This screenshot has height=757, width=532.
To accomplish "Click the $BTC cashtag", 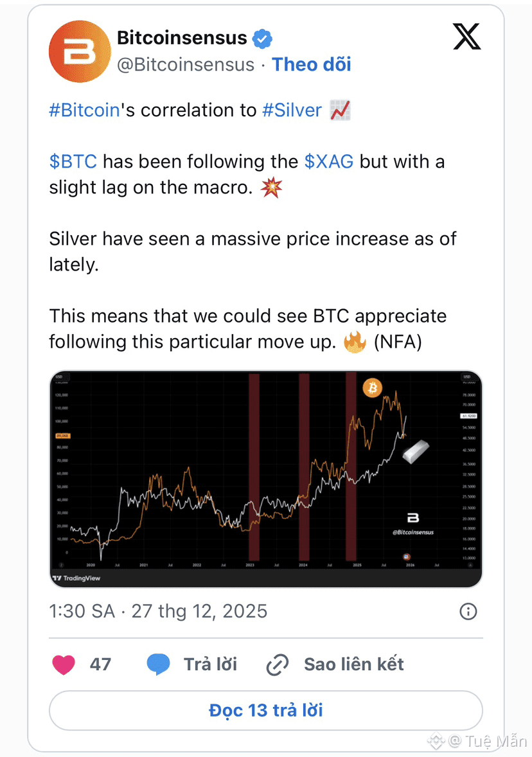I will click(73, 161).
